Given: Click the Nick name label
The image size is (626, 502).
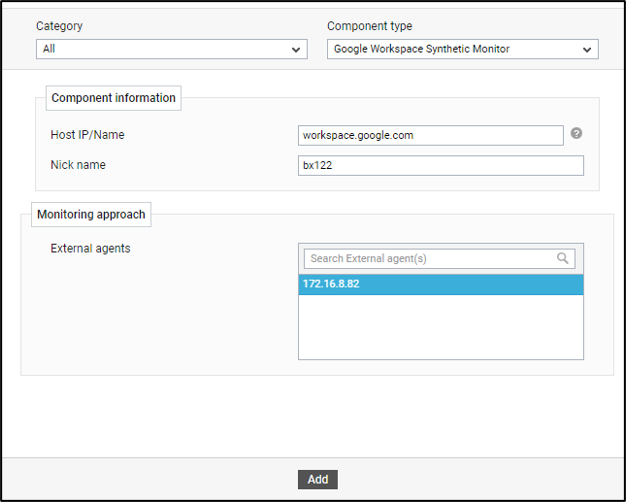Looking at the screenshot, I should (x=78, y=165).
